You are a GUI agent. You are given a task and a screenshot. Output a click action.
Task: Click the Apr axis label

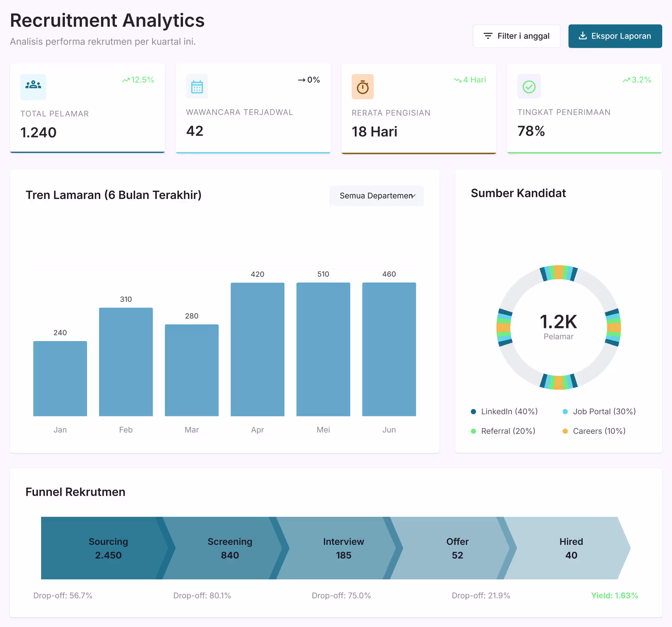[x=258, y=430]
